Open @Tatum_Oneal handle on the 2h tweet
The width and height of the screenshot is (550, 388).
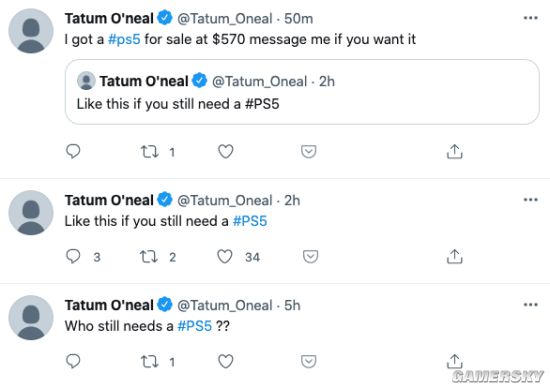tap(224, 200)
